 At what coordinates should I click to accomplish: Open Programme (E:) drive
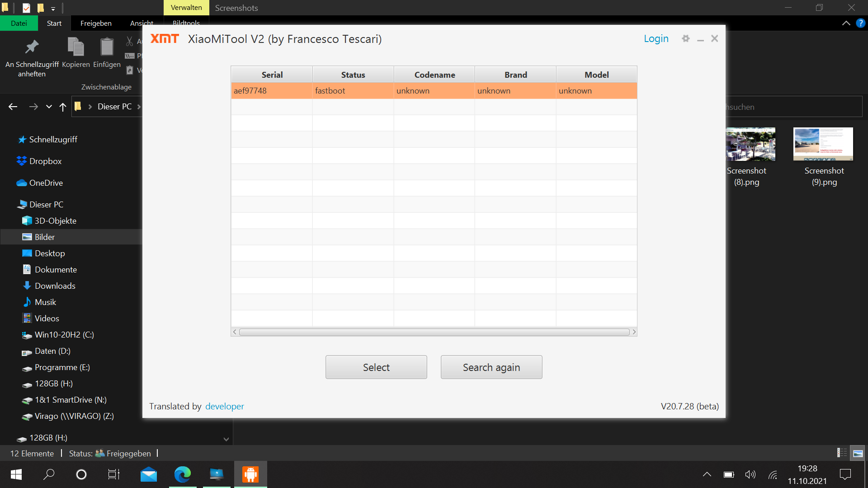point(62,367)
